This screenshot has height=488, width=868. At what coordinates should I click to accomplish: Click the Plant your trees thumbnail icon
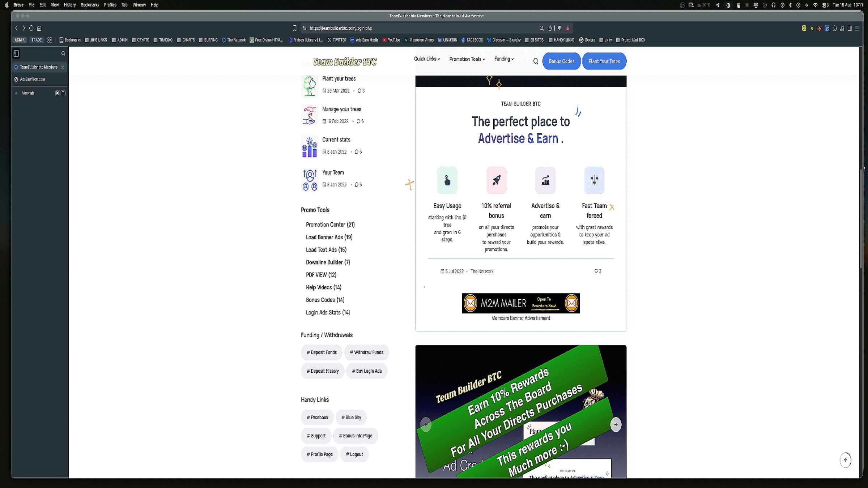(x=310, y=86)
